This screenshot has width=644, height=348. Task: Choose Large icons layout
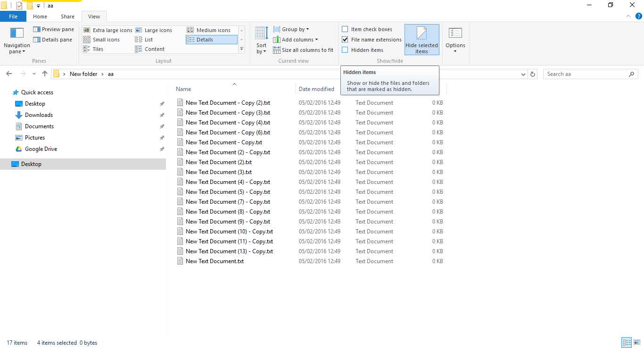tap(154, 30)
